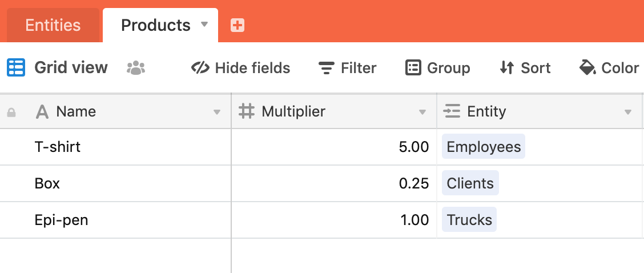Open the Name column dropdown menu
Image resolution: width=644 pixels, height=273 pixels.
(217, 113)
